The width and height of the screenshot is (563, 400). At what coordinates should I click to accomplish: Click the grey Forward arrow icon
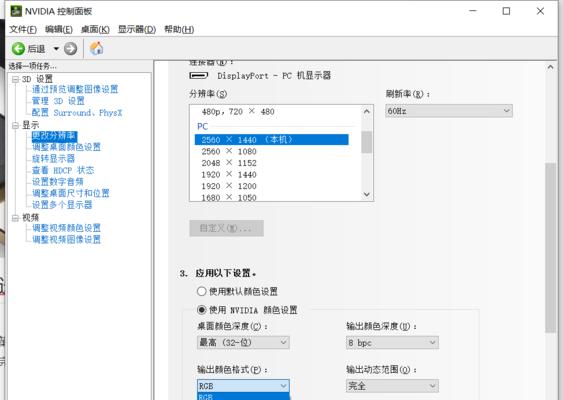click(x=70, y=48)
